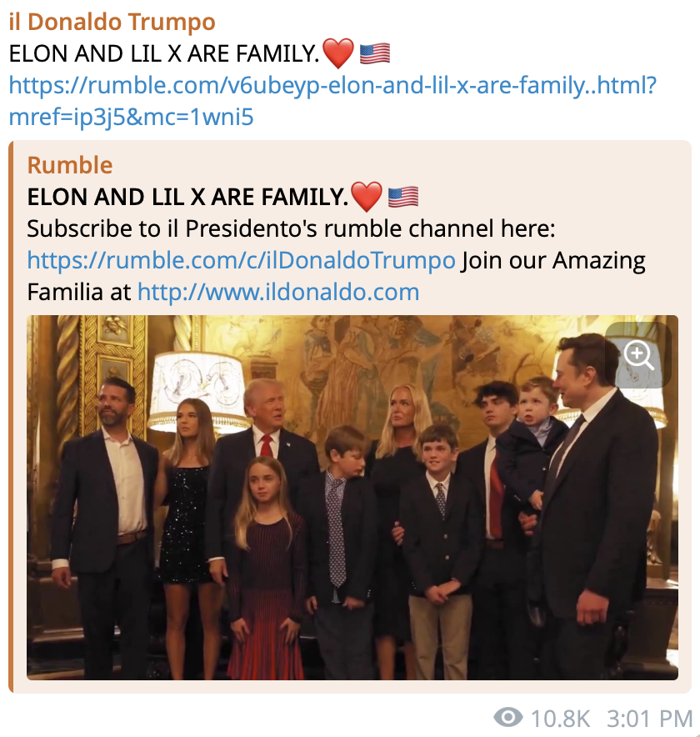
Task: Click the Join our Amazing text
Action: [553, 260]
